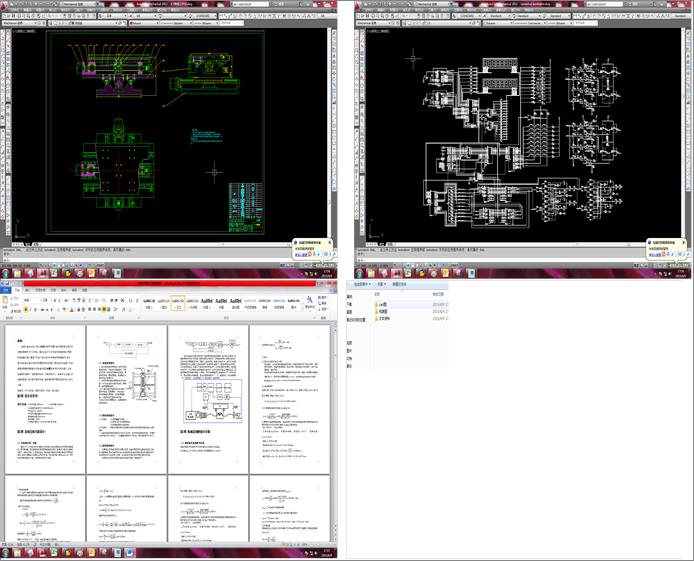Open the File tab in Word

click(x=6, y=290)
